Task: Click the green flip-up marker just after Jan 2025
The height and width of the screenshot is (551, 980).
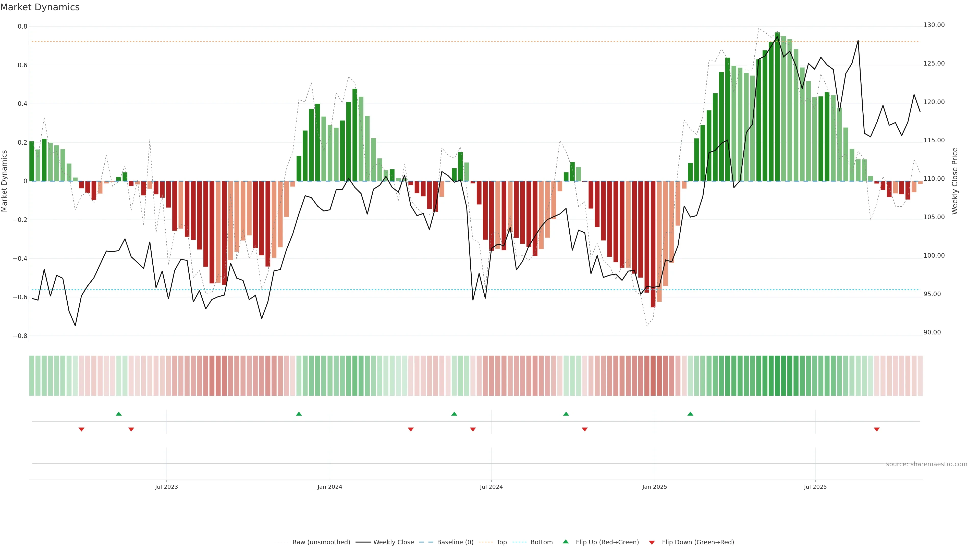Action: [x=690, y=414]
